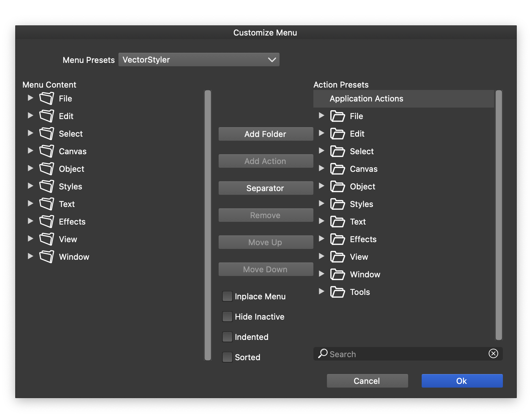The height and width of the screenshot is (416, 532).
Task: Click the Action Presets vertical scrollbar
Action: [498, 215]
